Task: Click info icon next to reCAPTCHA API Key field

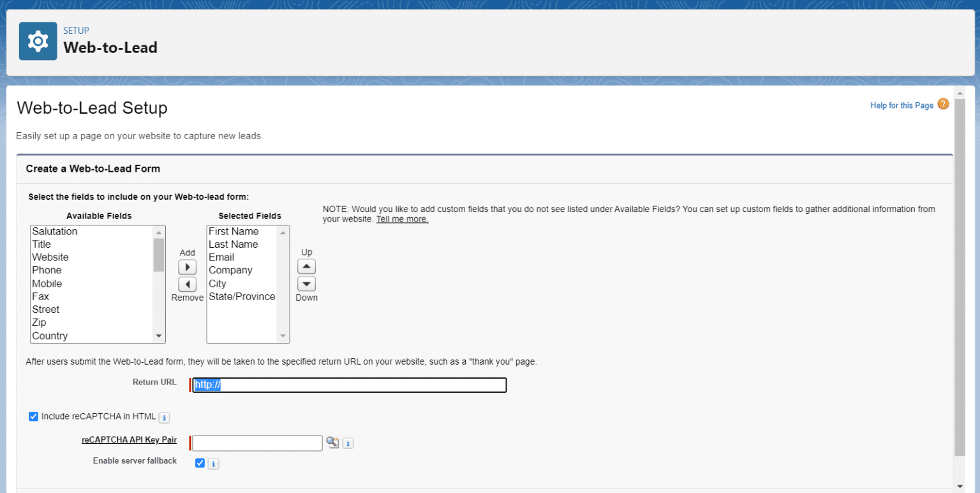Action: 348,442
